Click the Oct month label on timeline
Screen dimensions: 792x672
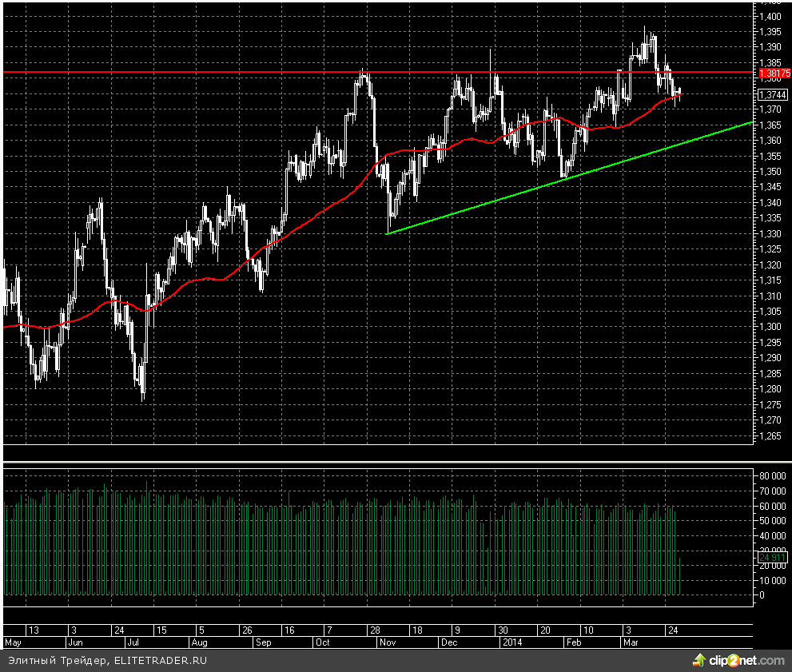click(324, 642)
